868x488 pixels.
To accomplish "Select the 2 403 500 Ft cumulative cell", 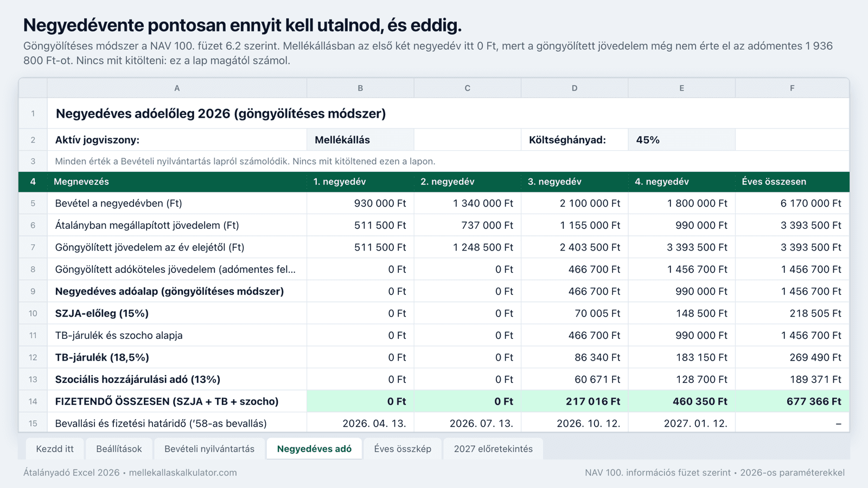I will pos(575,247).
